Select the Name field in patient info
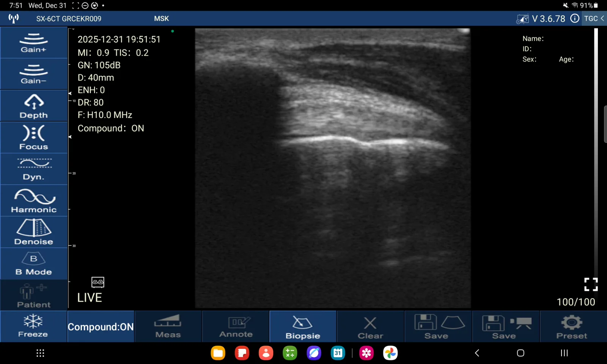The image size is (607, 364). point(533,38)
